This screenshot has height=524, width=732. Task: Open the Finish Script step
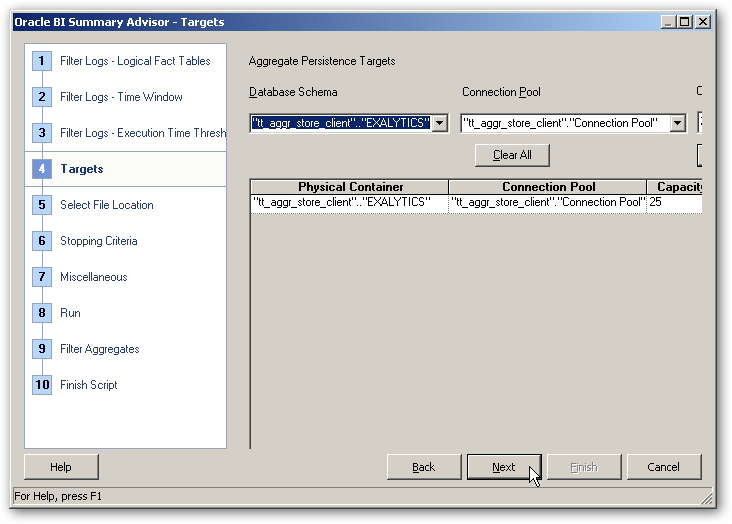pos(89,385)
